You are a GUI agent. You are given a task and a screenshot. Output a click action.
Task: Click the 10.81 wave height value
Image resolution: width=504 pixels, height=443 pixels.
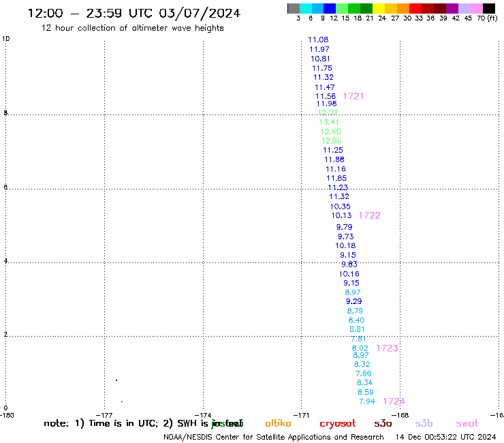(x=320, y=59)
